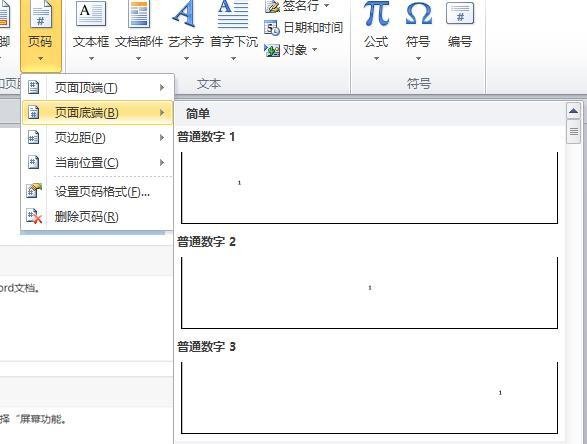Click the Signature Line (签名行) icon
This screenshot has width=587, height=444.
(272, 6)
